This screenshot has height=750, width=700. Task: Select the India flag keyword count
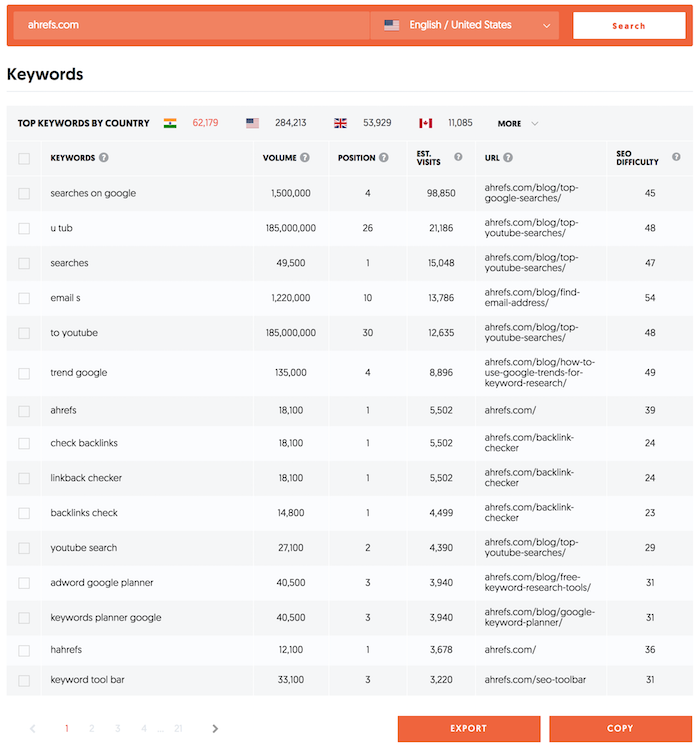205,123
